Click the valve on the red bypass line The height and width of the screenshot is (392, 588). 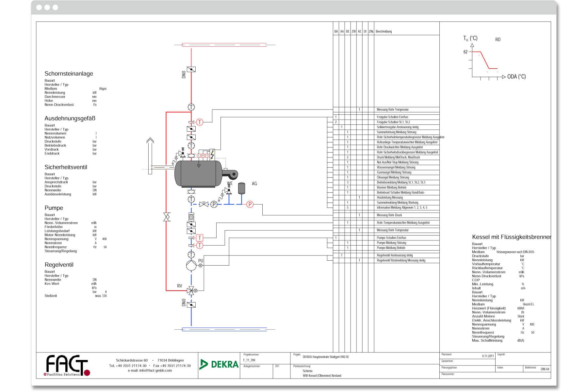pyautogui.click(x=167, y=217)
